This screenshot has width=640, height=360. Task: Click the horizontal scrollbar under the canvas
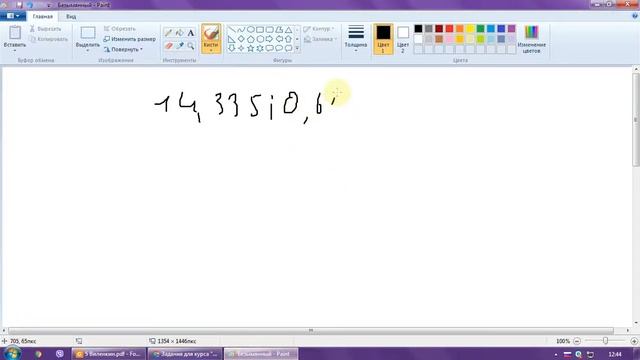311,330
